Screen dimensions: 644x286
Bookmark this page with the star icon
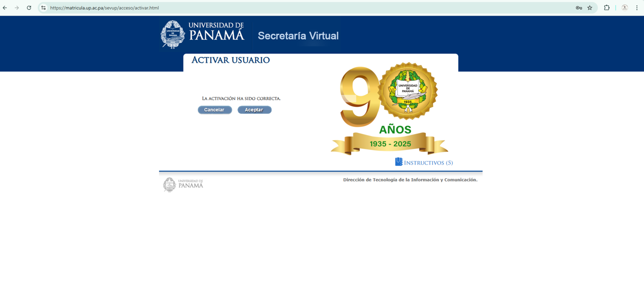point(590,8)
